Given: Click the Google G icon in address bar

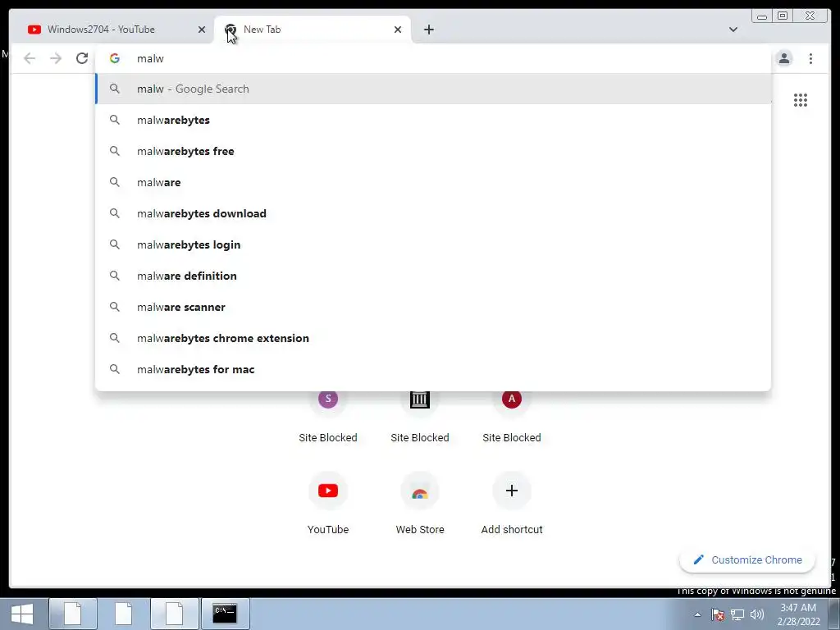Looking at the screenshot, I should 115,58.
